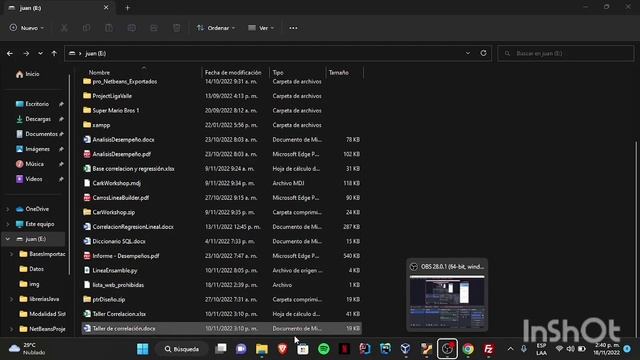Open the volume control in system tray
The width and height of the screenshot is (640, 360).
[x=571, y=349]
